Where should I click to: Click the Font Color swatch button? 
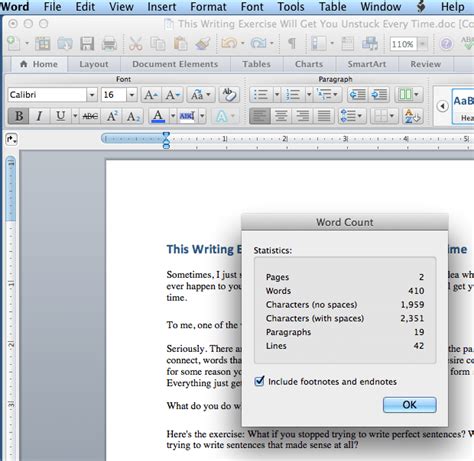click(x=158, y=116)
